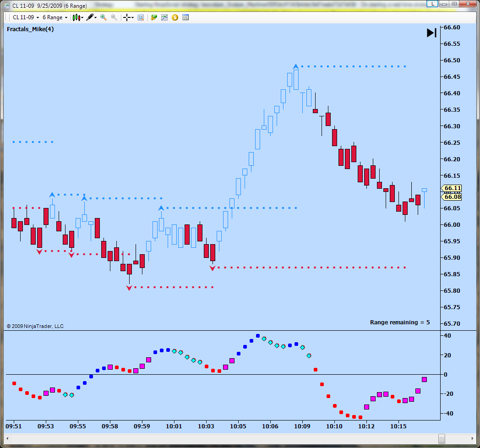This screenshot has height=448, width=480.
Task: Minimize the CL 11-09 chart window
Action: [444, 4]
